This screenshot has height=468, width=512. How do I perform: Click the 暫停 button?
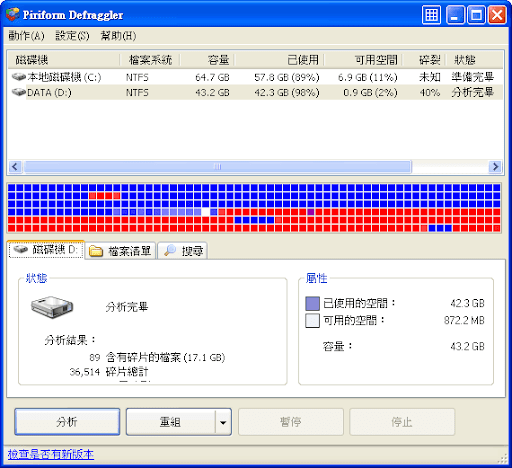pos(291,422)
